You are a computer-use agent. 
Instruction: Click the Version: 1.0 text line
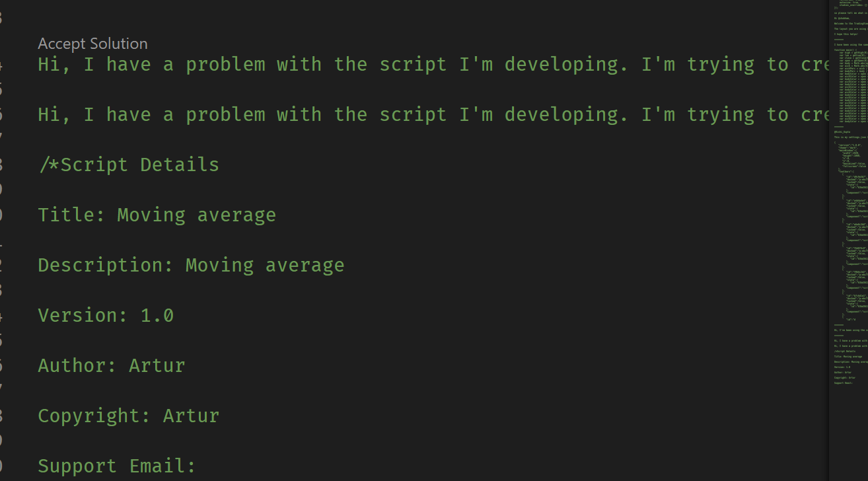(106, 315)
